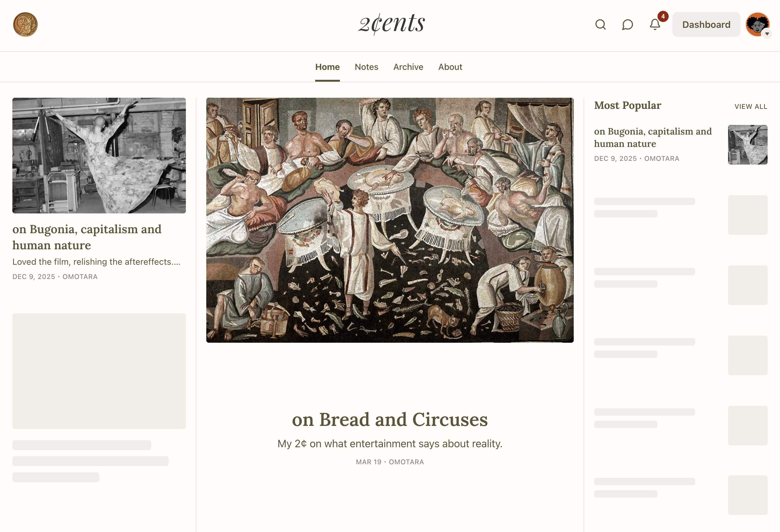Open the left-column Bugonia article title
The height and width of the screenshot is (532, 780).
pos(87,237)
